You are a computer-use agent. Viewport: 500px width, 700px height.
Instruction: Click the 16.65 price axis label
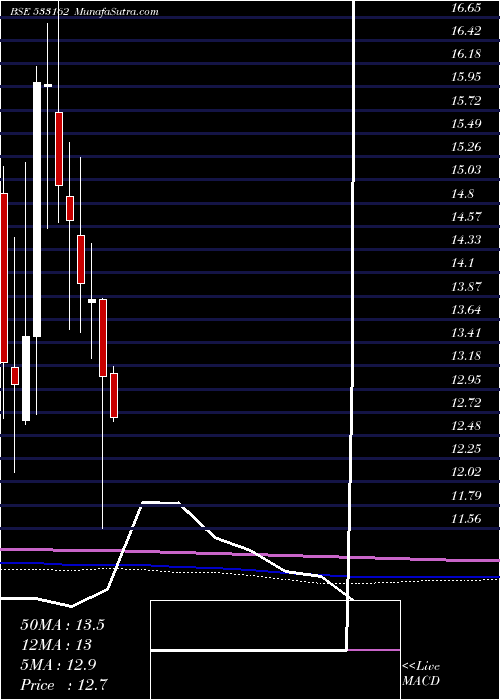pos(466,8)
